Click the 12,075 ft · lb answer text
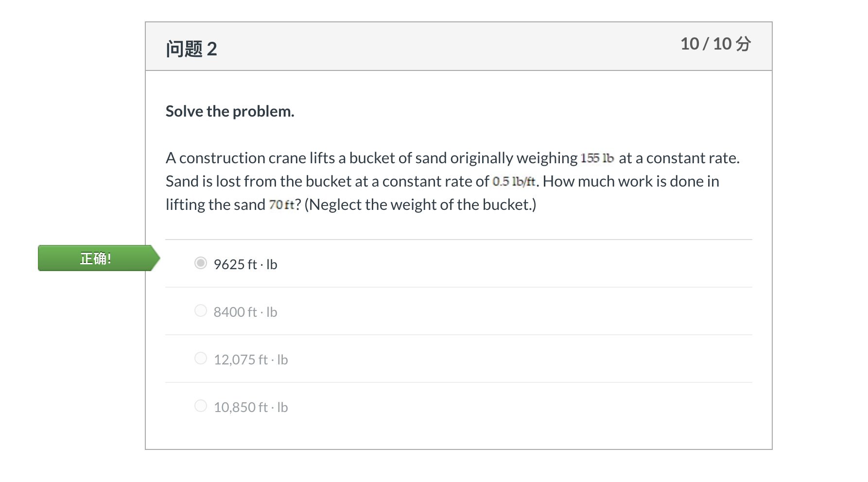The image size is (868, 482). pyautogui.click(x=251, y=360)
